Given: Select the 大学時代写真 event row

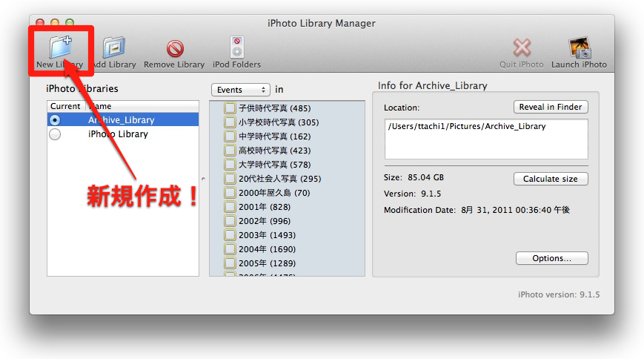Looking at the screenshot, I should pyautogui.click(x=274, y=165).
